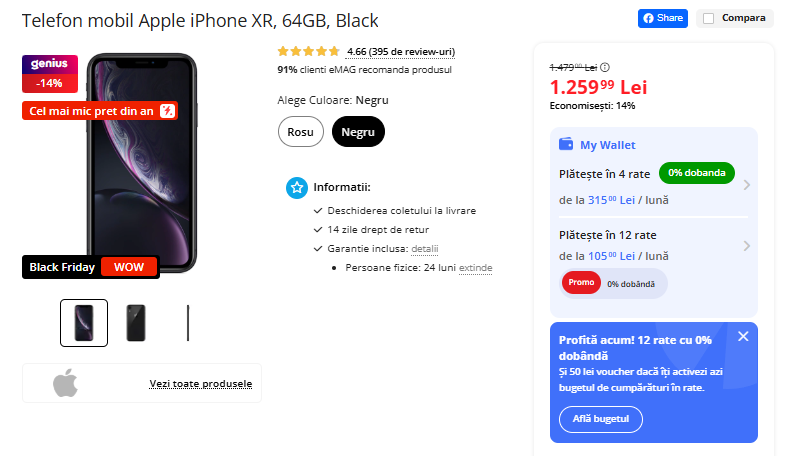Expand the 12 rate payment option
The width and height of the screenshot is (796, 456).
(747, 246)
